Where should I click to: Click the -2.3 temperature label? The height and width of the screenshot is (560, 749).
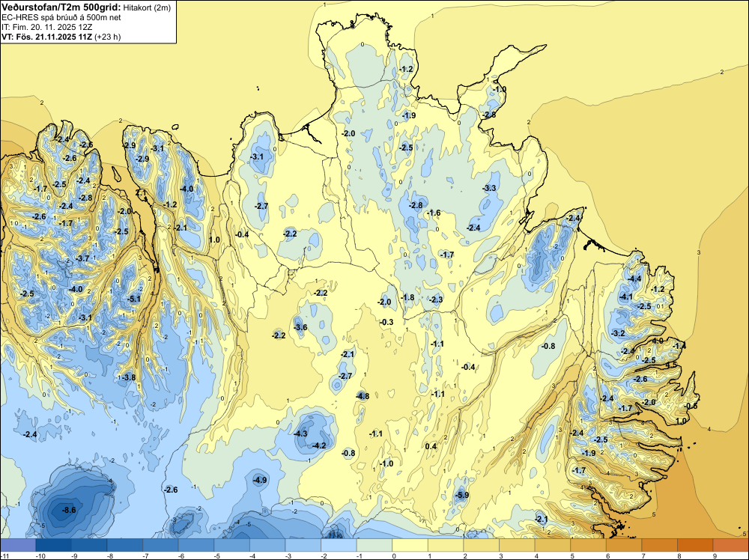tap(436, 299)
